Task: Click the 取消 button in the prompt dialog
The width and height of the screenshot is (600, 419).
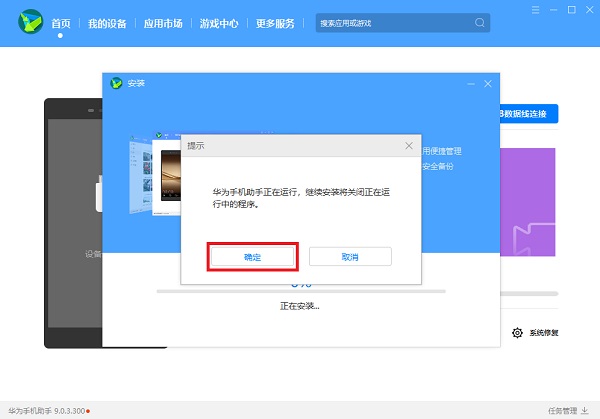Action: [350, 256]
